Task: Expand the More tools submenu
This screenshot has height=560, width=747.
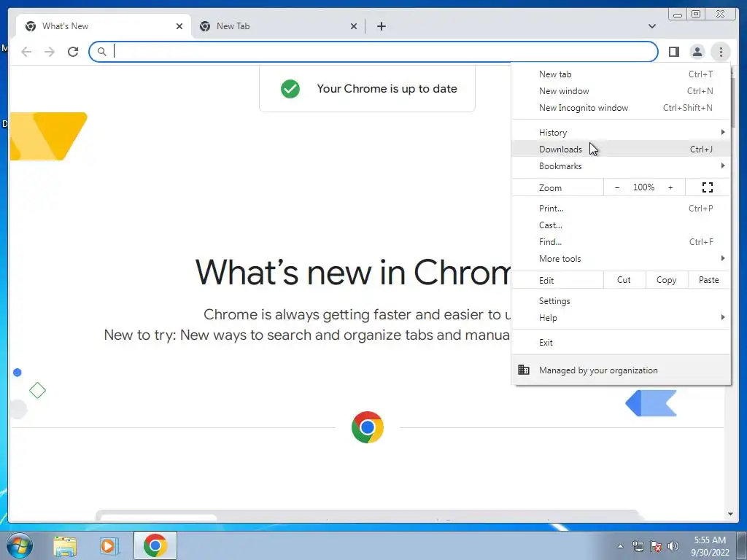Action: [x=621, y=259]
